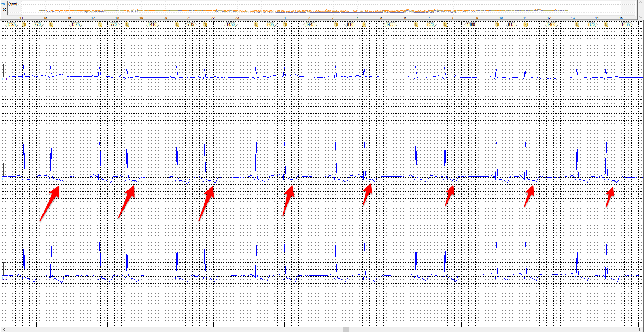Click the 1395 RR interval label
The image size is (644, 332).
click(11, 24)
